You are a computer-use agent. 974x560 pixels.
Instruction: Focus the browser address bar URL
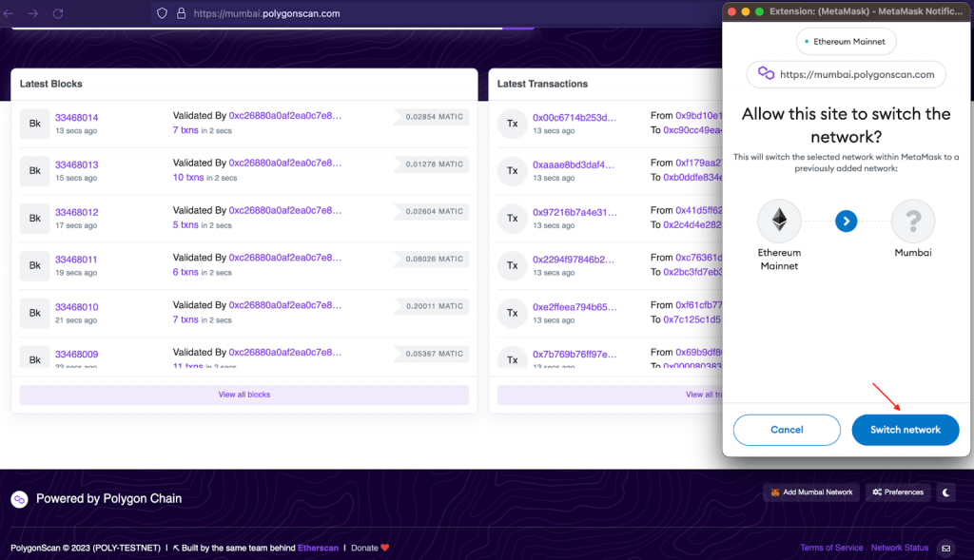coord(266,13)
